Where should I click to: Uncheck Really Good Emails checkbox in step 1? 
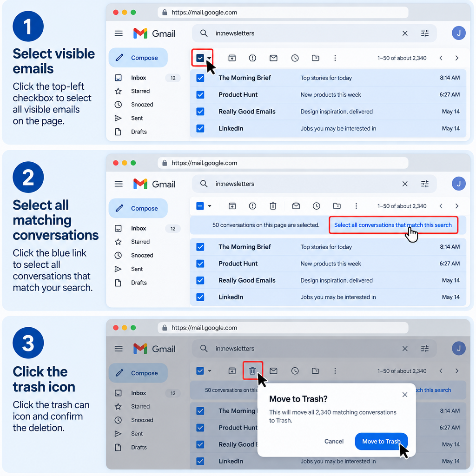tap(200, 112)
